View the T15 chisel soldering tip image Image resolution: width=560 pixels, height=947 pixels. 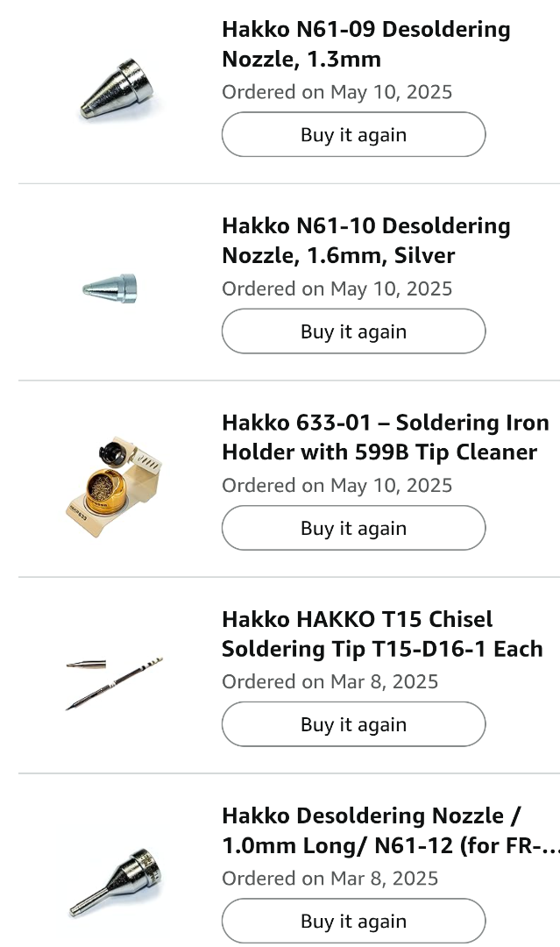(114, 681)
